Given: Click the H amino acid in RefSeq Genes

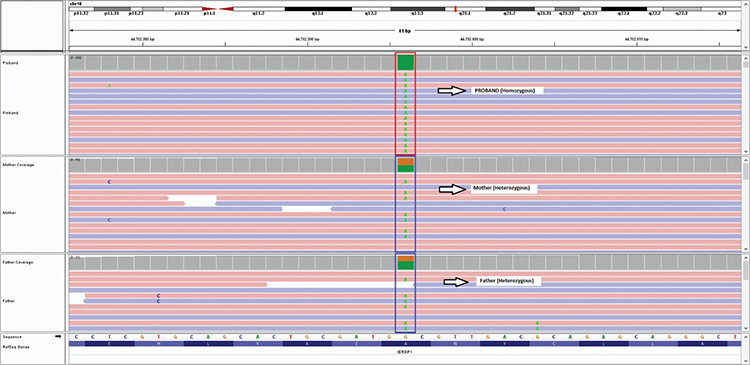Looking at the screenshot, I should [x=159, y=343].
